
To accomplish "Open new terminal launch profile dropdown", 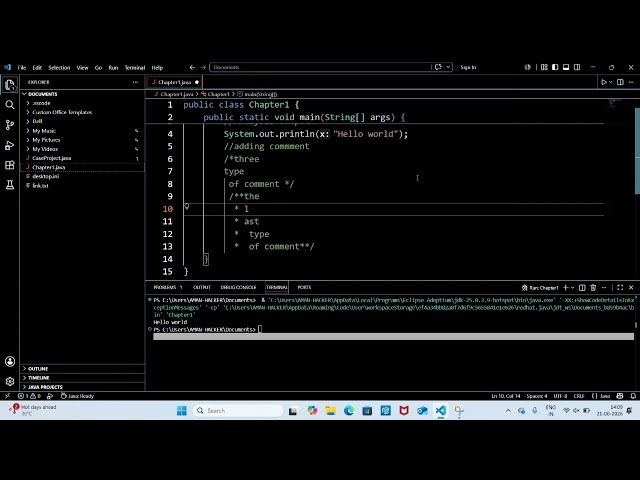I will pyautogui.click(x=572, y=287).
